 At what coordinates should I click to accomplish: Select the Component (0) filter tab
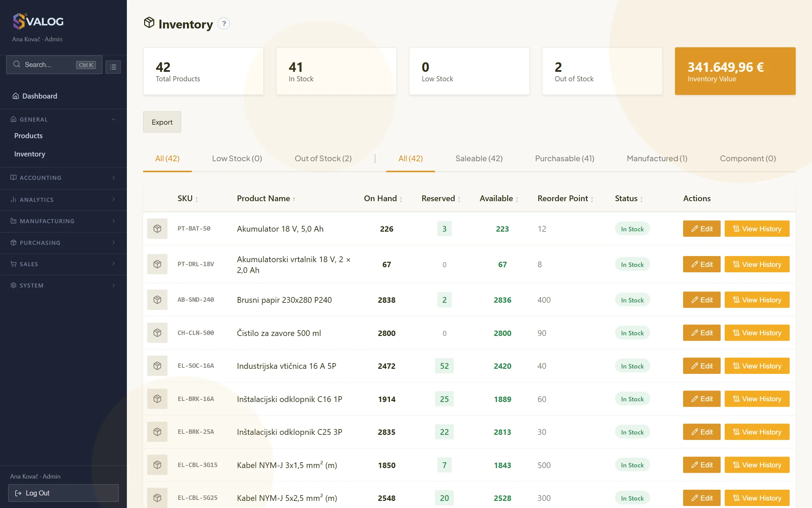pos(748,158)
